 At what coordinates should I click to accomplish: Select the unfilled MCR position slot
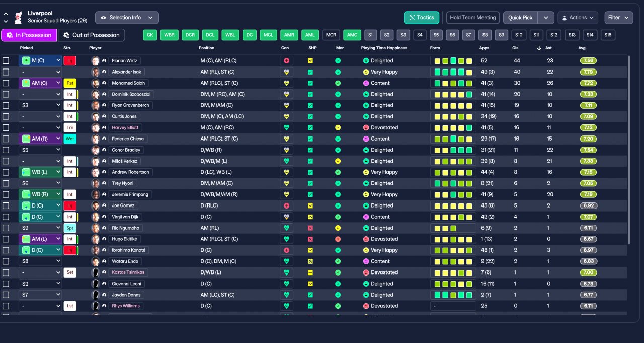[331, 35]
